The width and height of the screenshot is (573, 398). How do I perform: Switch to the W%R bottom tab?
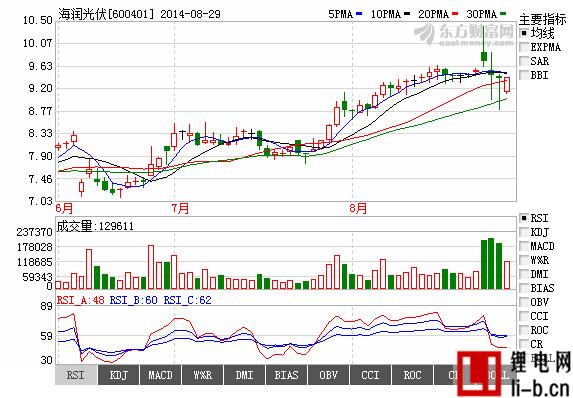pyautogui.click(x=202, y=375)
